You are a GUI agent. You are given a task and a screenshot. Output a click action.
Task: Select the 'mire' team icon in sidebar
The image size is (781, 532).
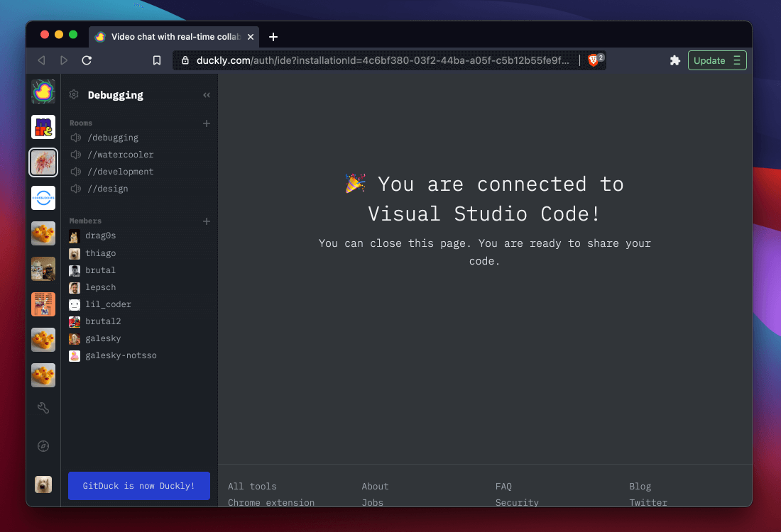tap(43, 127)
